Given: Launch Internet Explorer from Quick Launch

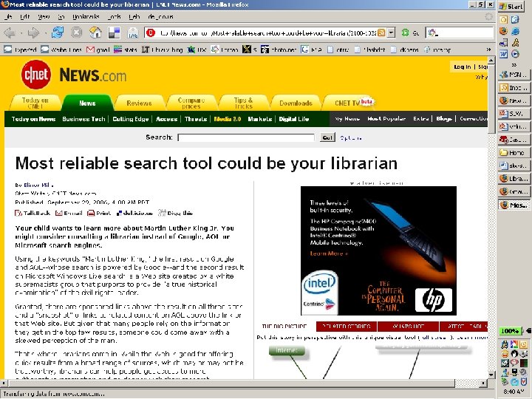Looking at the screenshot, I should 516,31.
